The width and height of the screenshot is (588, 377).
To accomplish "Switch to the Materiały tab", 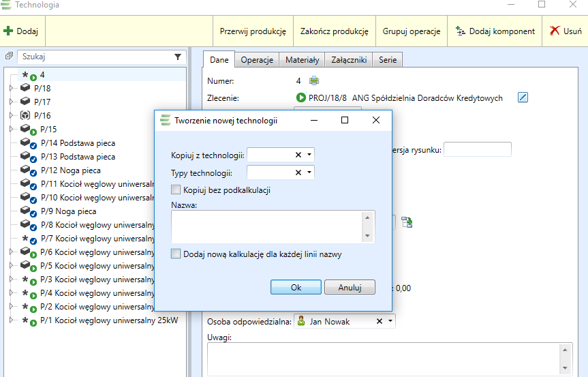I will (302, 60).
